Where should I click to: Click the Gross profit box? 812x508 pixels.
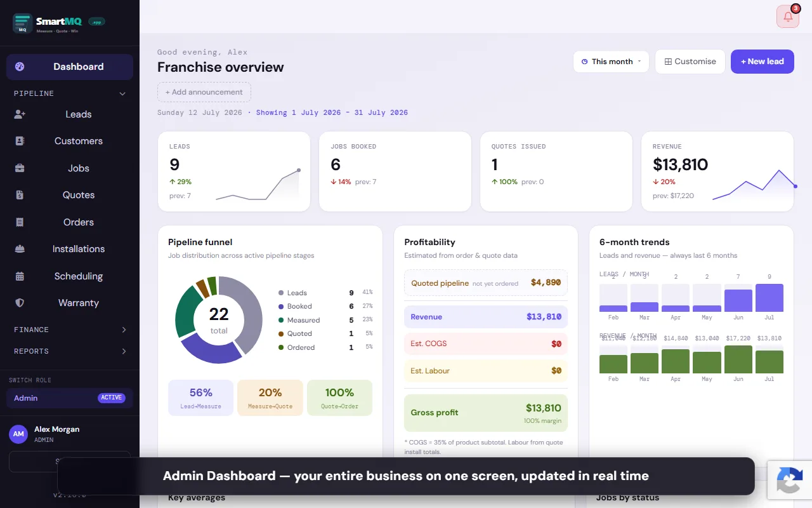point(486,413)
